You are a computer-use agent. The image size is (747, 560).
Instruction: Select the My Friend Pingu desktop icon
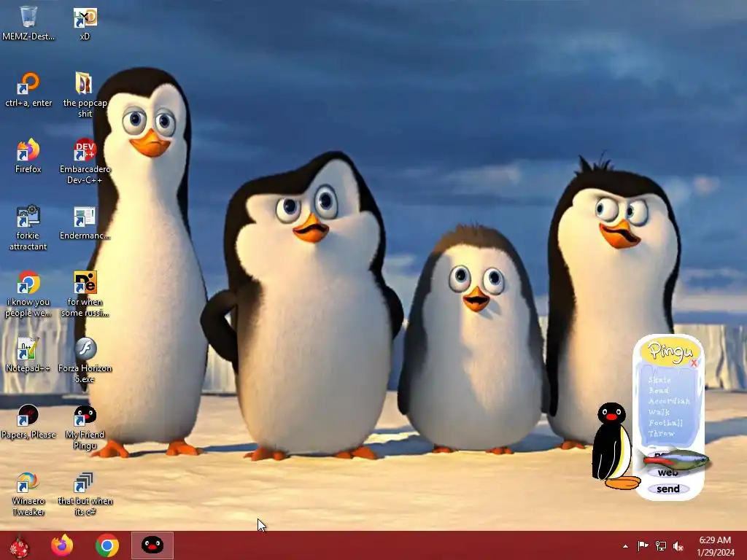85,427
